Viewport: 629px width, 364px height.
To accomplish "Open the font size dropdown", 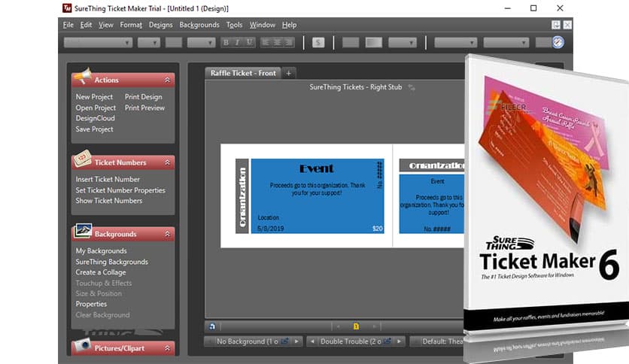I will (149, 43).
